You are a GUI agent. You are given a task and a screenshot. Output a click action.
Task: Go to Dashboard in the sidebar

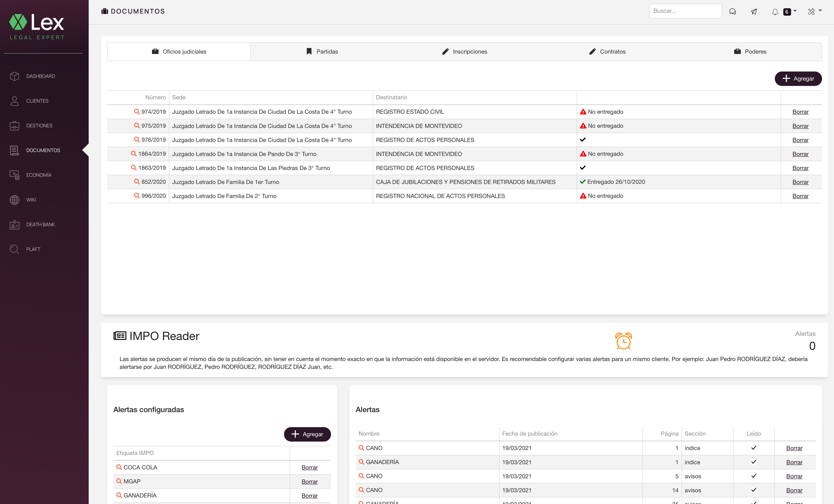(41, 76)
